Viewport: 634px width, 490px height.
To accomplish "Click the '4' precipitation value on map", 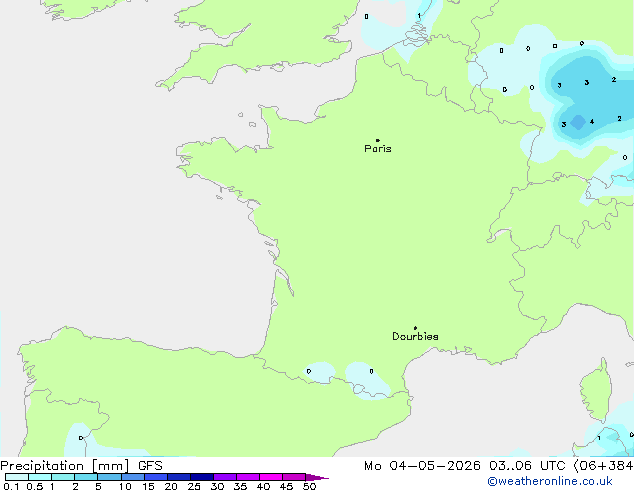I will (x=592, y=121).
